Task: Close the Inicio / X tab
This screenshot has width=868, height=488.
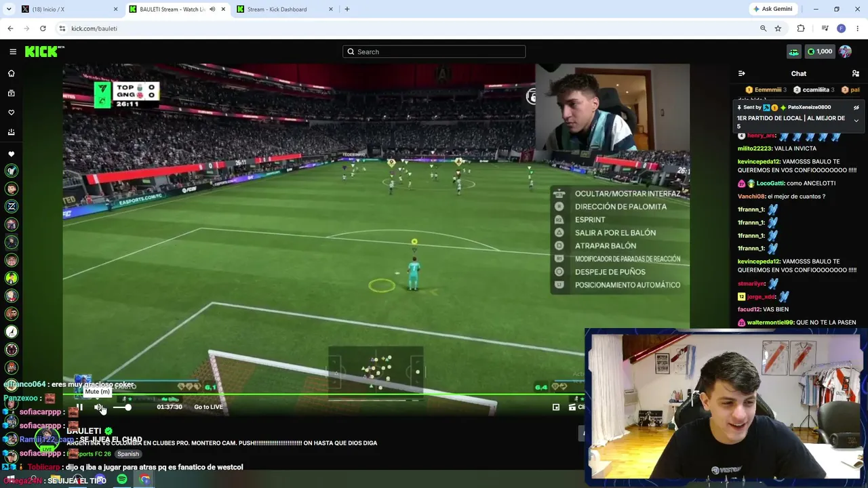Action: 115,9
